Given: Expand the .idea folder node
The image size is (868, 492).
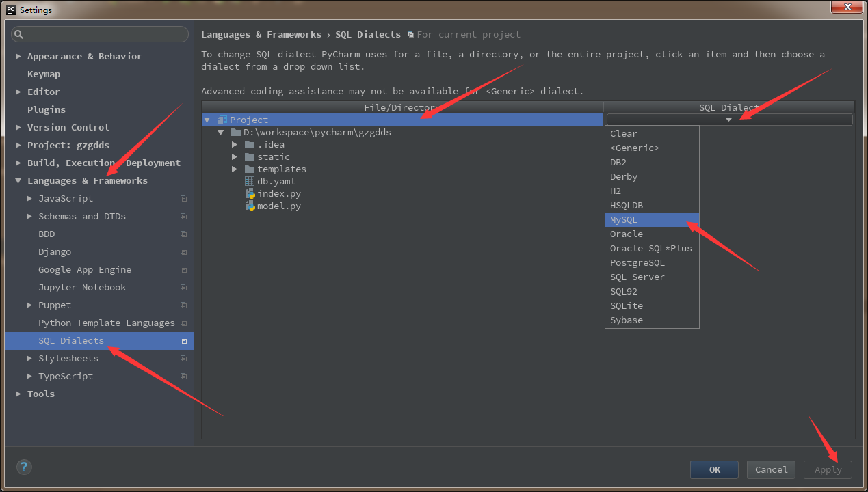Looking at the screenshot, I should click(x=235, y=145).
